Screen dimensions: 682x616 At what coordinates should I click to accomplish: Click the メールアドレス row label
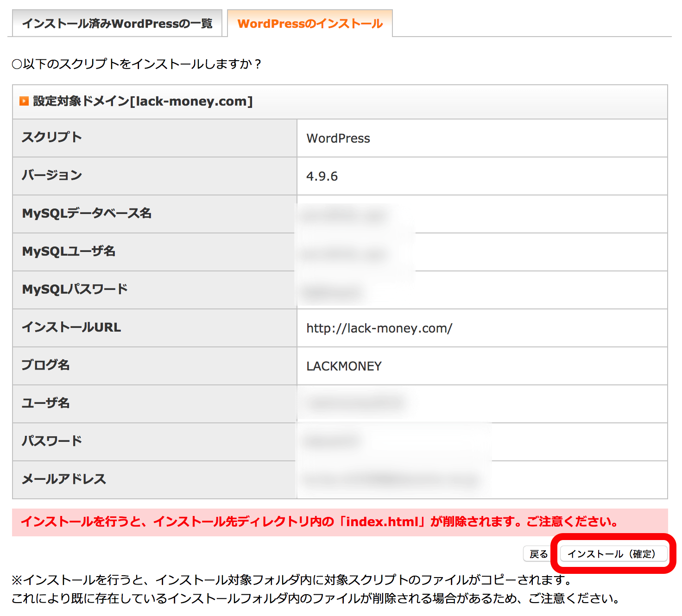tap(64, 479)
